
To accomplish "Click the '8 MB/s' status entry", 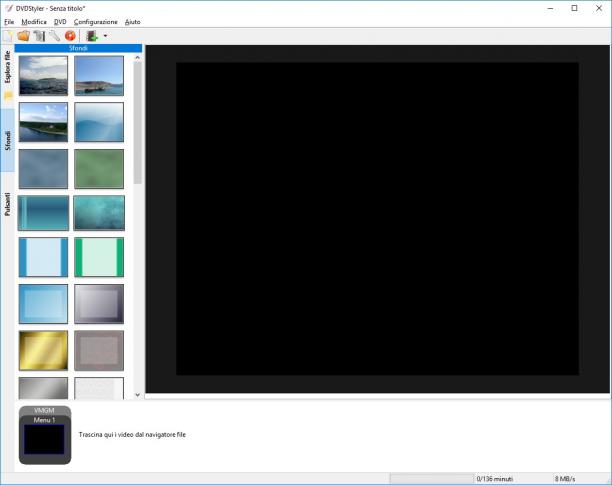I will [x=565, y=479].
